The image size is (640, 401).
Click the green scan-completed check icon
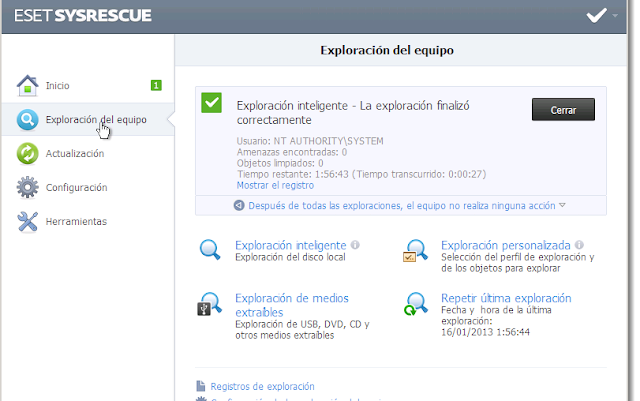pos(211,103)
